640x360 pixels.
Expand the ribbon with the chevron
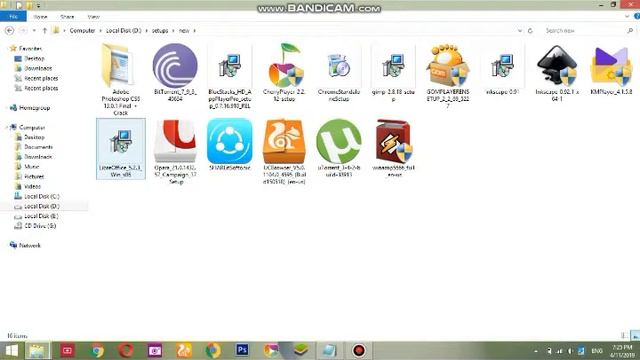[627, 17]
